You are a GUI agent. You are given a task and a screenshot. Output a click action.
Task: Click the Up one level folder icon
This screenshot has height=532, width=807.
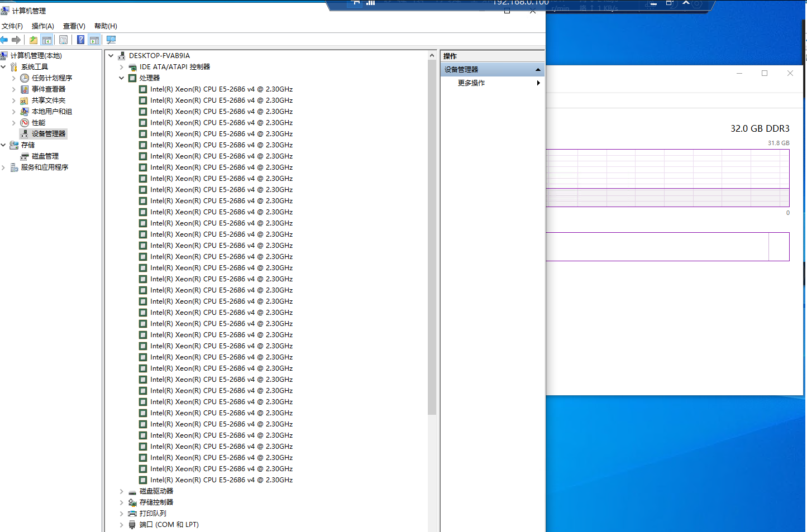tap(34, 40)
